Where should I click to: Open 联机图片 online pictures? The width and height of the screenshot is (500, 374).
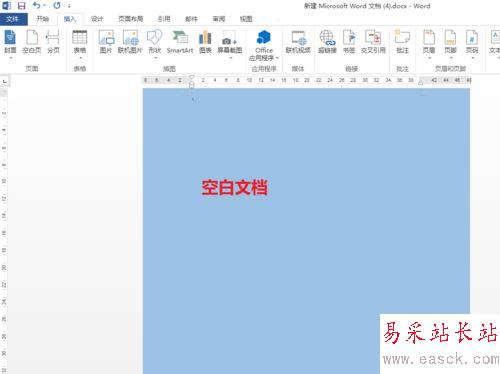[x=130, y=42]
